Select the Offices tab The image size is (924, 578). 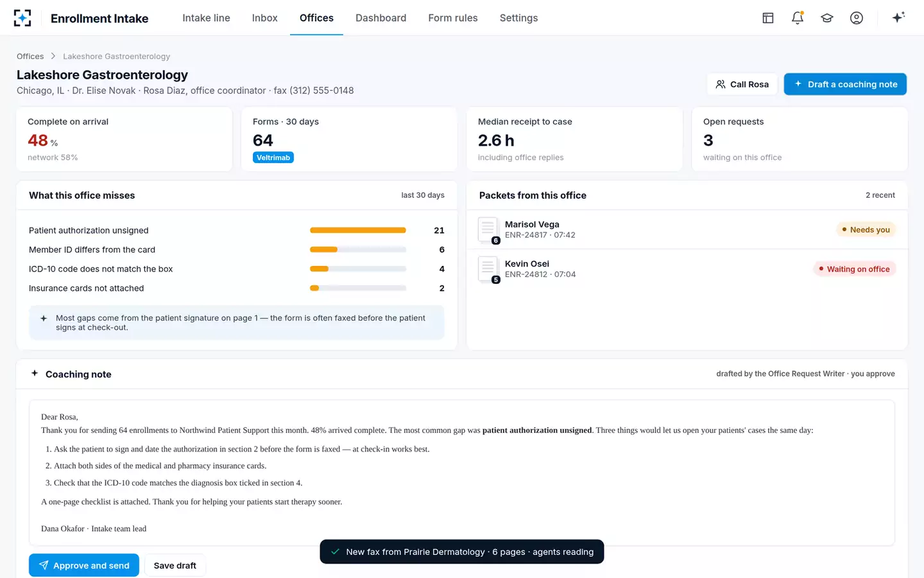click(316, 18)
